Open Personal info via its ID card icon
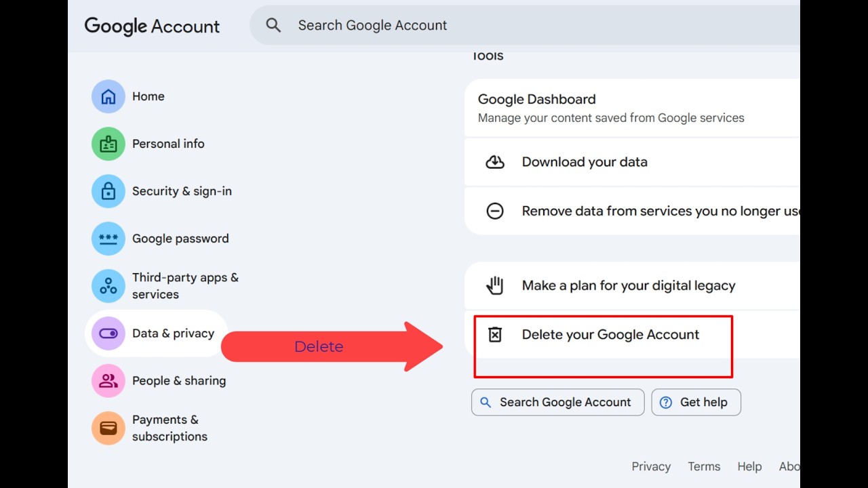Viewport: 868px width, 488px height. (108, 144)
